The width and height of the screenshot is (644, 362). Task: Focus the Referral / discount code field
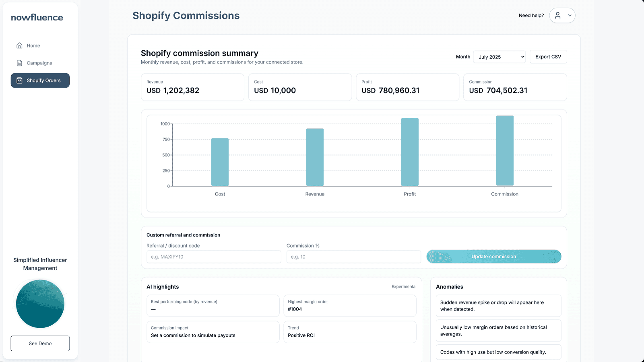point(214,257)
